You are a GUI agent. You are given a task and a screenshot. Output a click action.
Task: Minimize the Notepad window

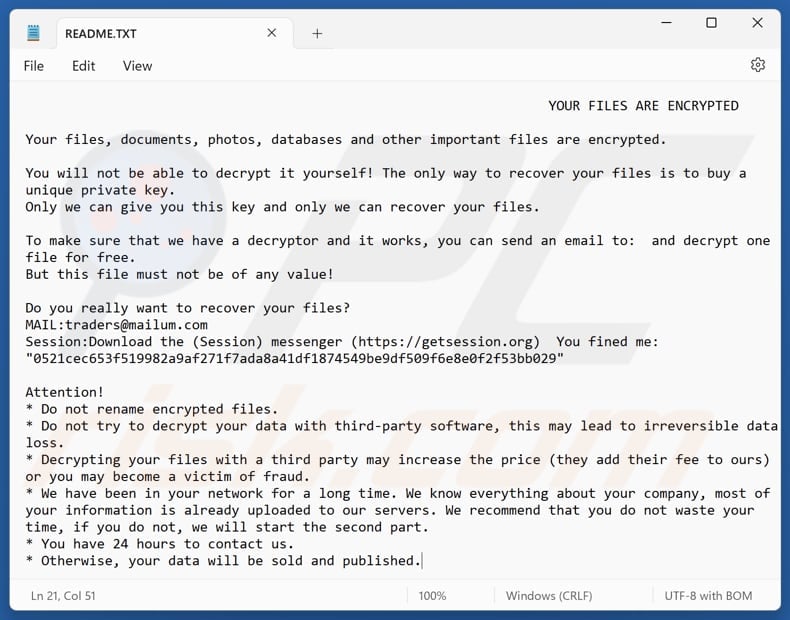[666, 23]
